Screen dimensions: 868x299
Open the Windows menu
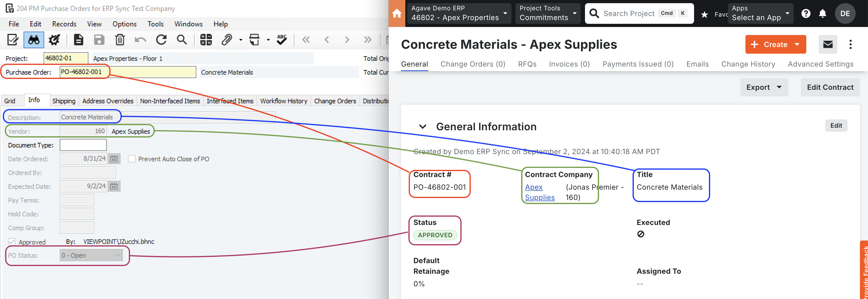click(188, 24)
